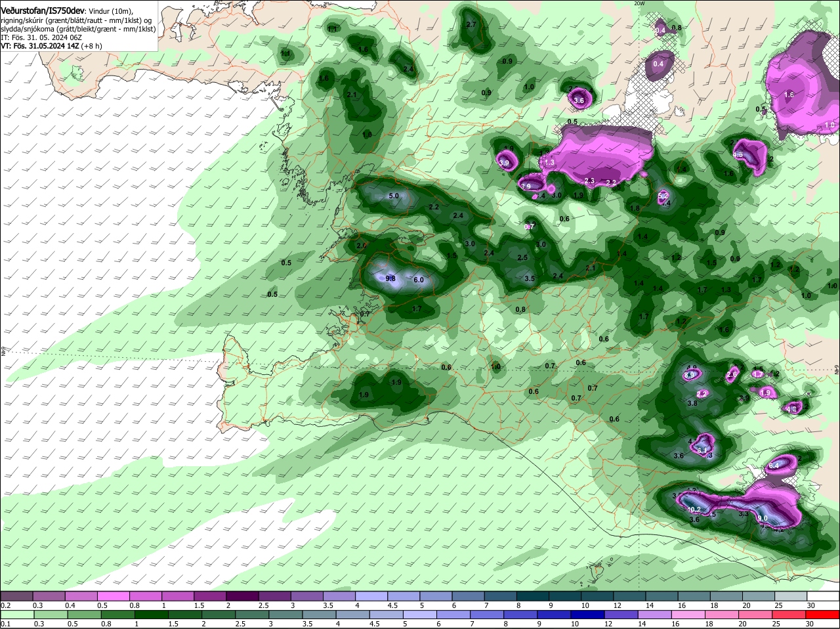Screen dimensions: 840x629
Task: Select the 5.0 value on the map
Action: [x=394, y=196]
